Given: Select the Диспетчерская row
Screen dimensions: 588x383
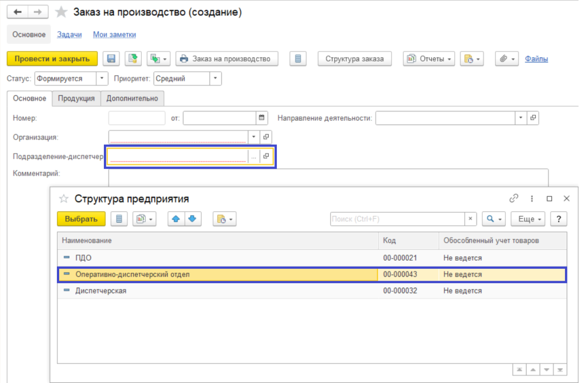Looking at the screenshot, I should click(312, 291).
